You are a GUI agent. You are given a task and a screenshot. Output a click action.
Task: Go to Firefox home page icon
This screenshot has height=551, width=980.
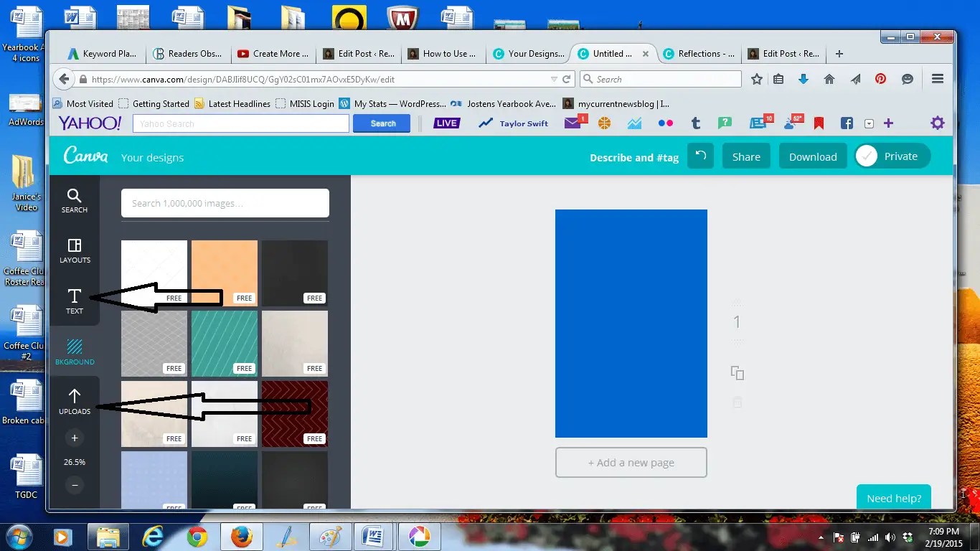[829, 80]
